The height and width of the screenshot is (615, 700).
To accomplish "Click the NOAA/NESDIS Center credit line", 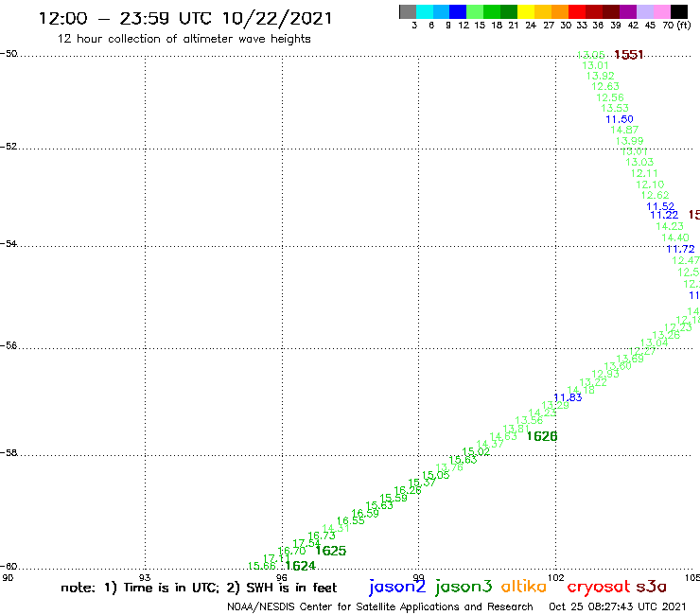I will pyautogui.click(x=380, y=607).
